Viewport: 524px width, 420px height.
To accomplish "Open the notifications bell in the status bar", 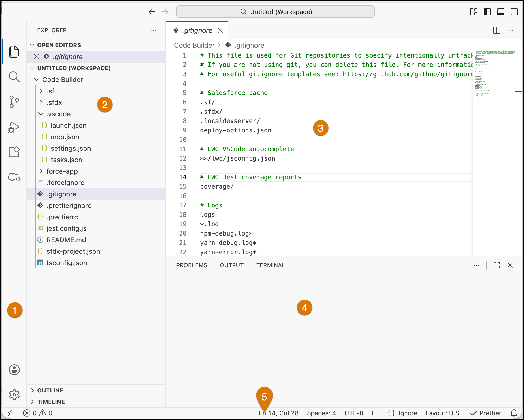I will (514, 413).
